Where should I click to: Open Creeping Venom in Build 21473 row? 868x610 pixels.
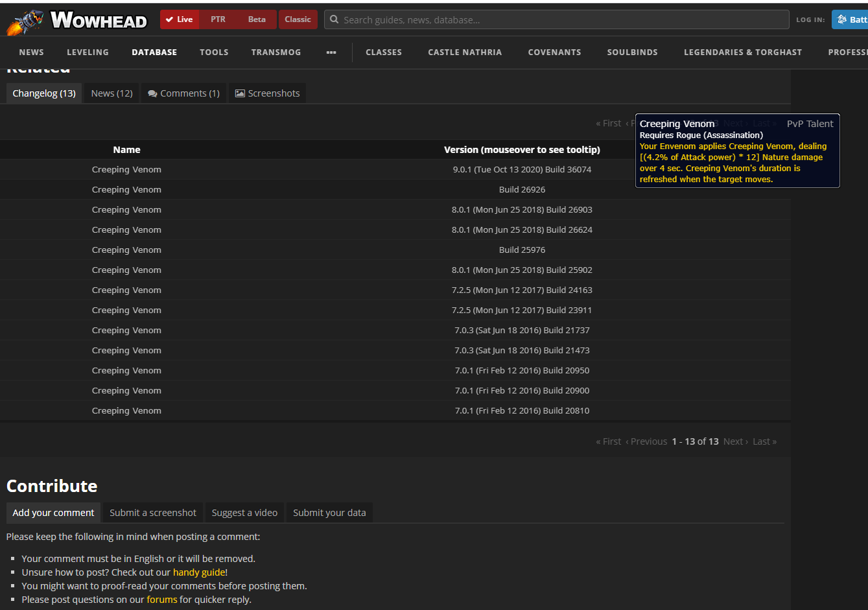[x=126, y=351]
